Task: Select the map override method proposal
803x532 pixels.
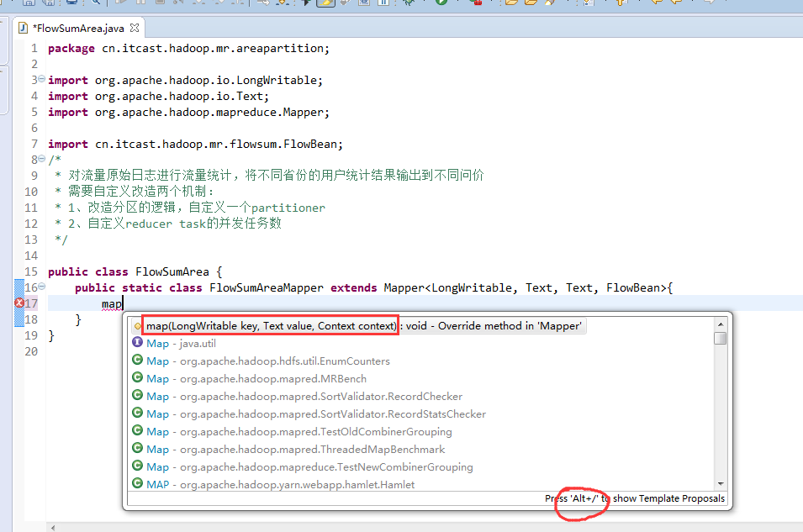Action: [358, 325]
